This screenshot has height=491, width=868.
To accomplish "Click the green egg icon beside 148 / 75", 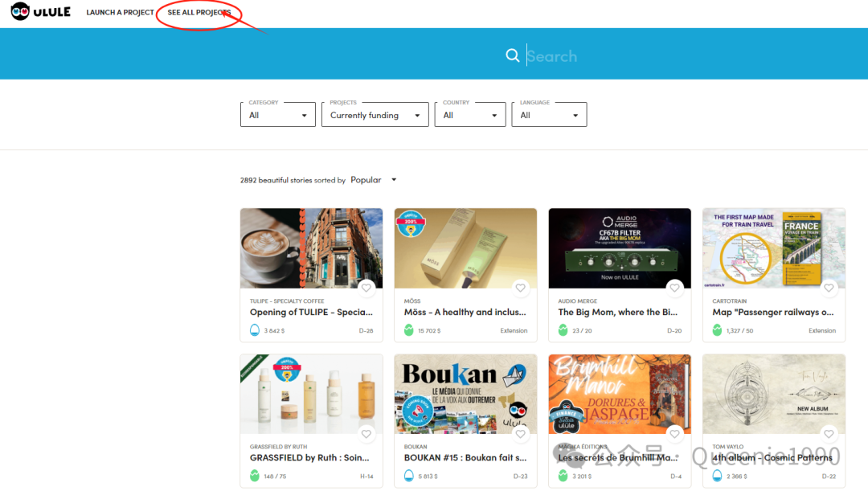I will [255, 476].
